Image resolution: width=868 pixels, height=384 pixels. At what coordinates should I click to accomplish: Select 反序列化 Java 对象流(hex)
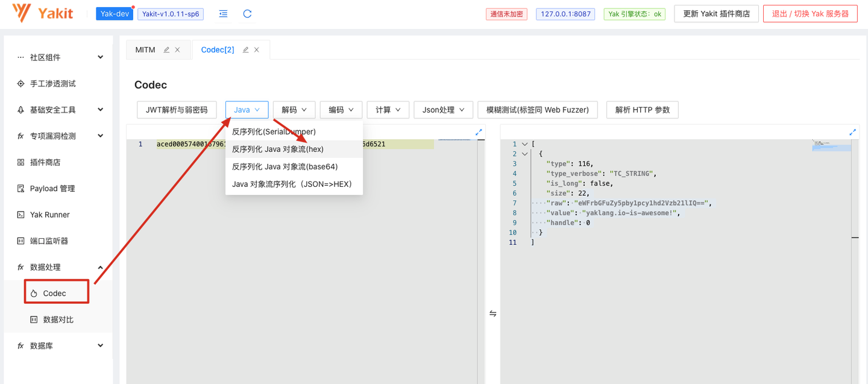294,149
